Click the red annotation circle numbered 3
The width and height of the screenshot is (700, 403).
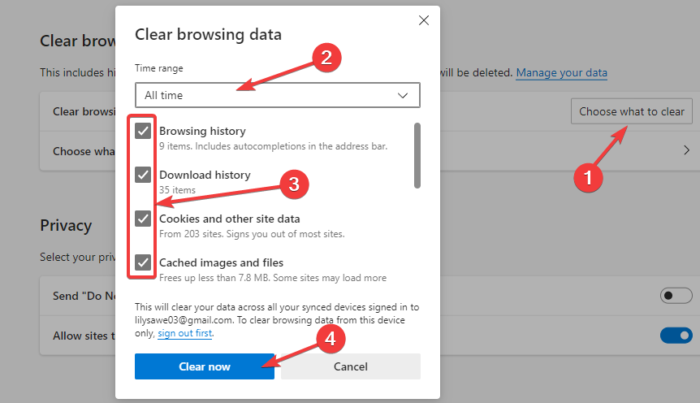click(x=292, y=183)
